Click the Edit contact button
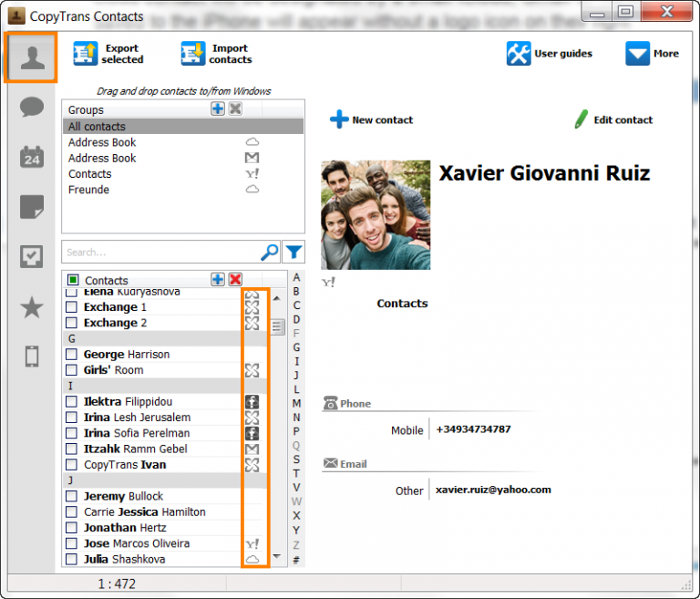The height and width of the screenshot is (599, 700). coord(612,119)
